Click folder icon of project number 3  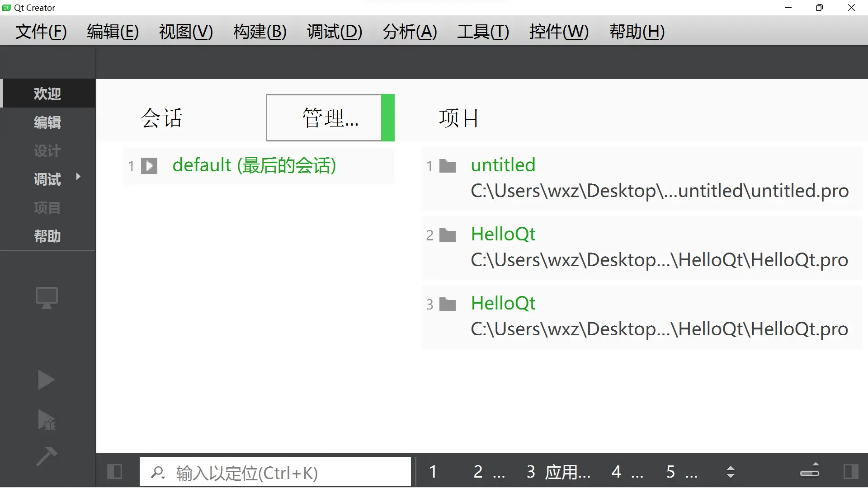[x=448, y=304]
